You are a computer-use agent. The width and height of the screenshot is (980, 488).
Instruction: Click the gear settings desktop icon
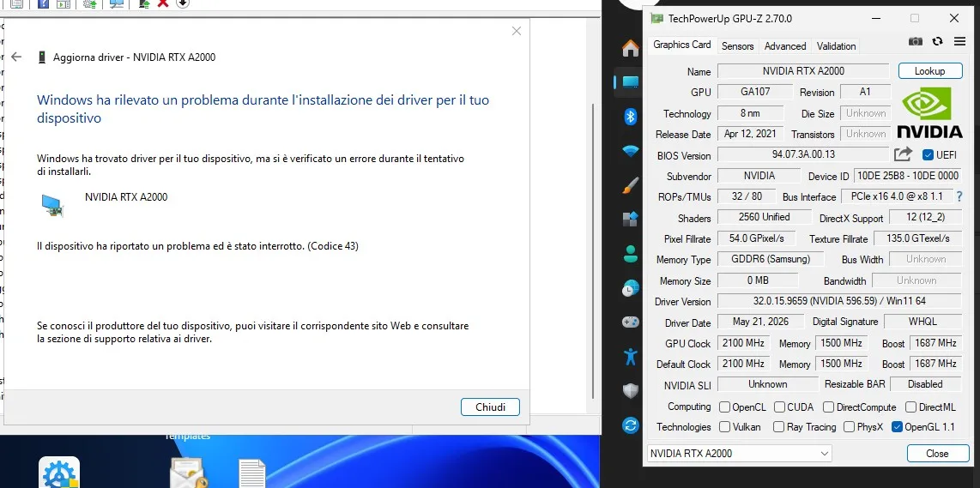[x=59, y=473]
